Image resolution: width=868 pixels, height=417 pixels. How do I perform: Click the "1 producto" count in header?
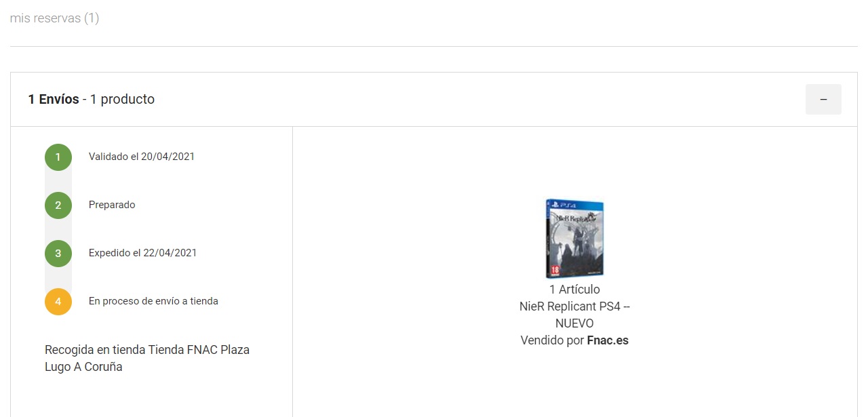point(122,99)
